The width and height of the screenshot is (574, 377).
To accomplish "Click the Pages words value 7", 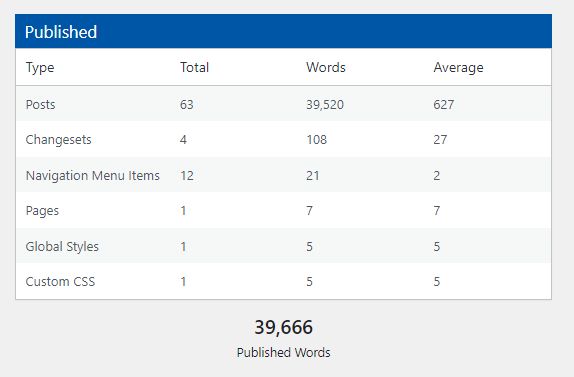I will [309, 210].
